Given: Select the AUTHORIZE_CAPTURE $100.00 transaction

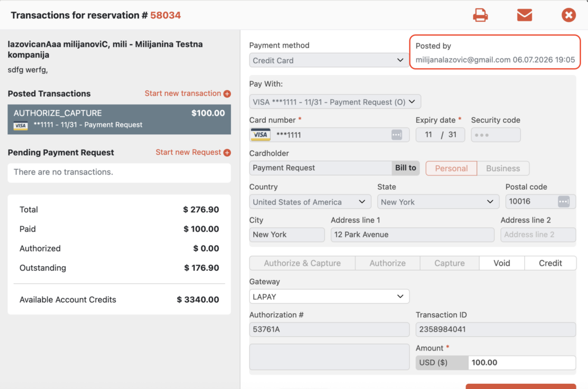Looking at the screenshot, I should 119,119.
